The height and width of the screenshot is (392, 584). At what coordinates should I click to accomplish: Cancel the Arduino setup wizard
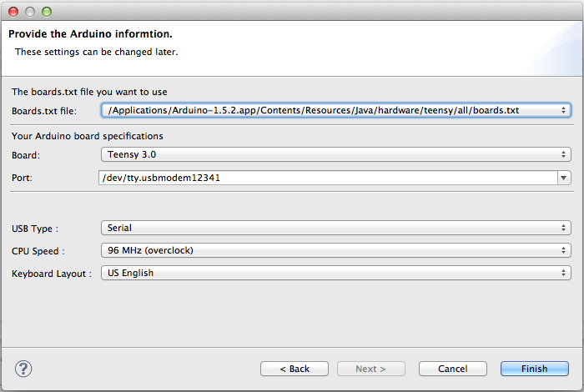click(x=452, y=369)
